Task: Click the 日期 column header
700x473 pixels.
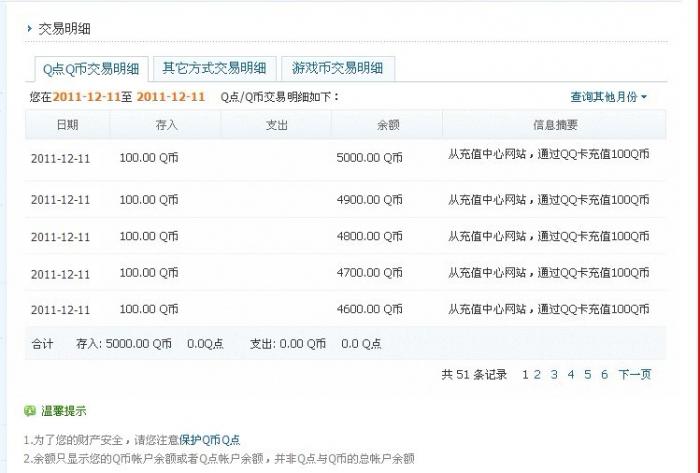Action: pos(67,125)
